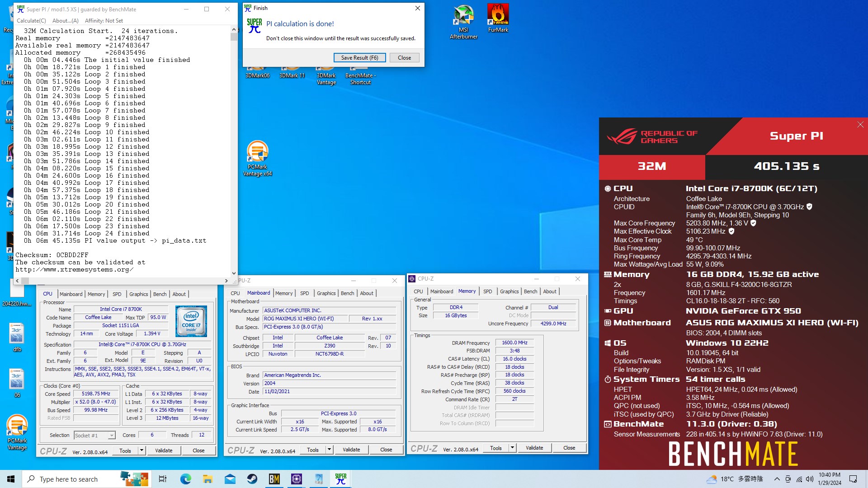868x488 pixels.
Task: Open the MSI Afterburner desktop icon
Action: click(x=463, y=22)
